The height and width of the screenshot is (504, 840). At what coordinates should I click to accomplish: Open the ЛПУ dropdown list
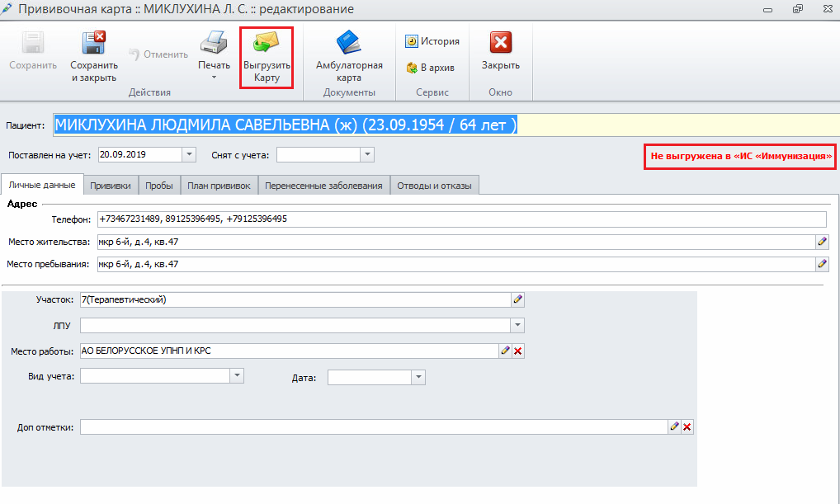517,325
